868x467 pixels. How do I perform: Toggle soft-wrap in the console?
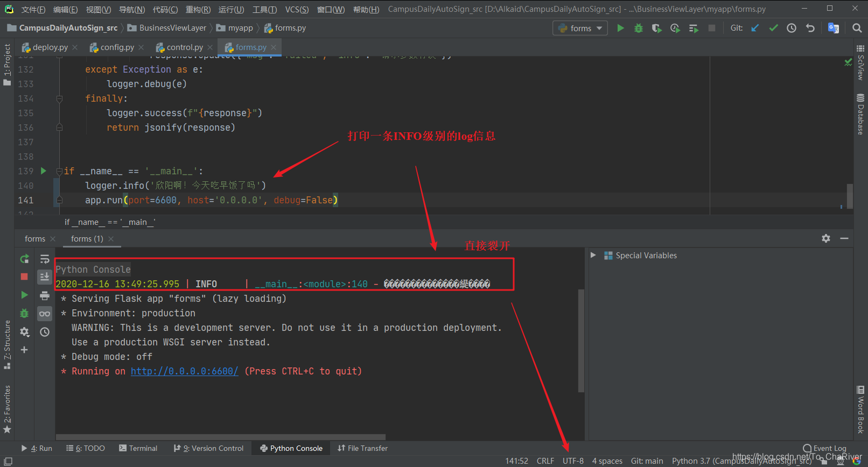click(45, 259)
